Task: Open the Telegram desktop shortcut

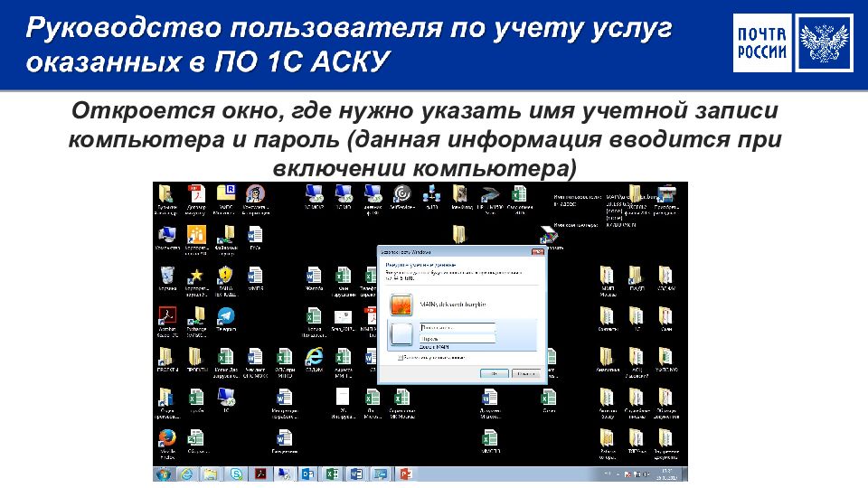Action: tap(225, 319)
